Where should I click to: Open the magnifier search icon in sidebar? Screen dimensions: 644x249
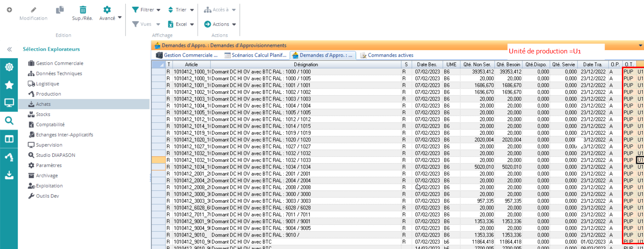(x=9, y=121)
